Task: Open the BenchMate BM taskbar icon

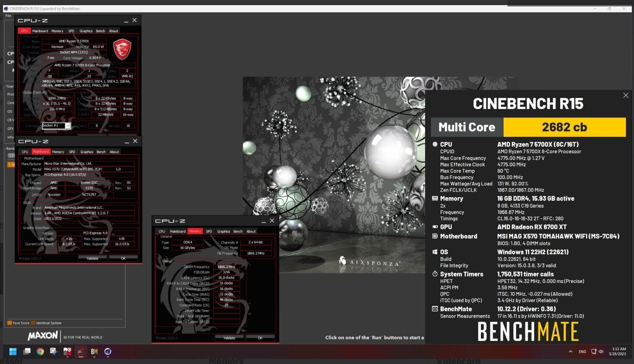Action: pyautogui.click(x=94, y=352)
